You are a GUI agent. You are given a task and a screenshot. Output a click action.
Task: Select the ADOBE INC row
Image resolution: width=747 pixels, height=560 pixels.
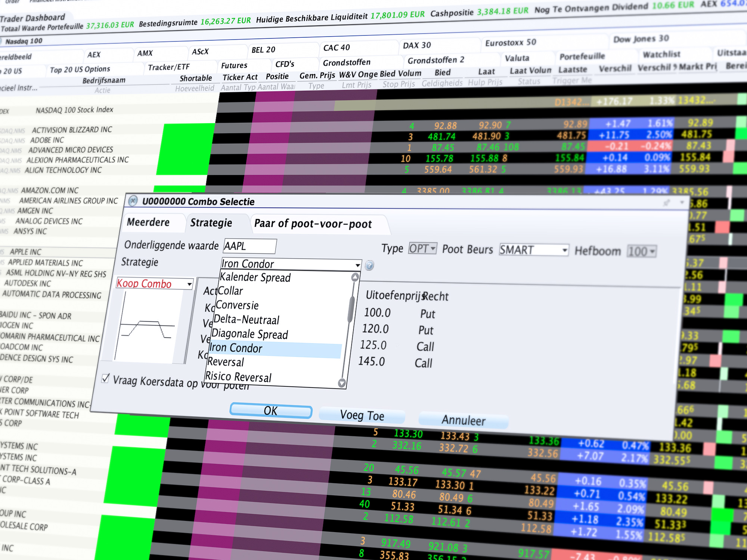coord(47,140)
